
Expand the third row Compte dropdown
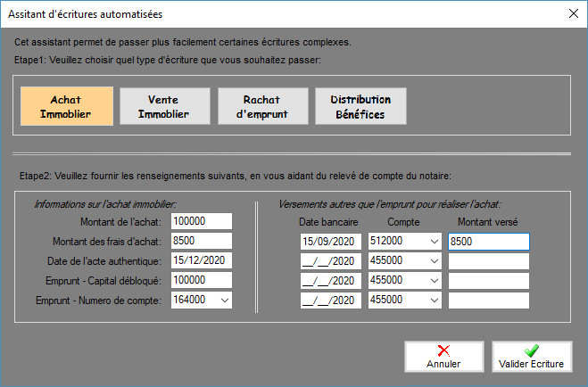[x=433, y=281]
